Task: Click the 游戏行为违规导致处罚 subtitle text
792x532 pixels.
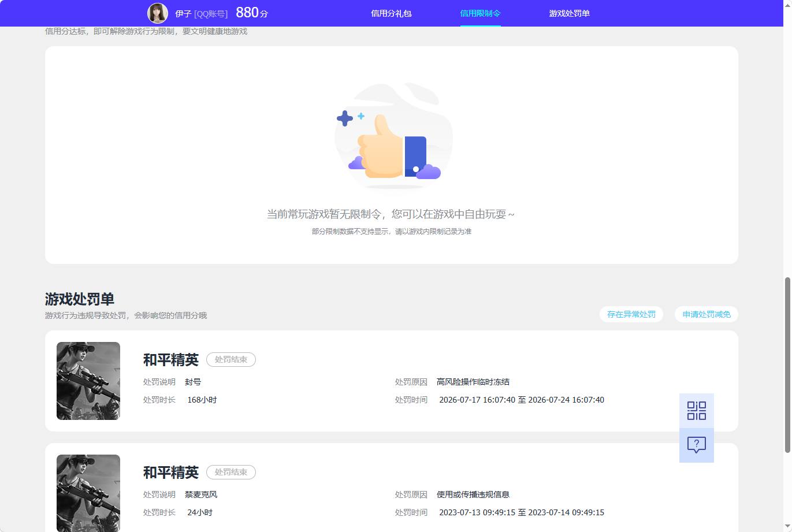Action: pos(126,315)
